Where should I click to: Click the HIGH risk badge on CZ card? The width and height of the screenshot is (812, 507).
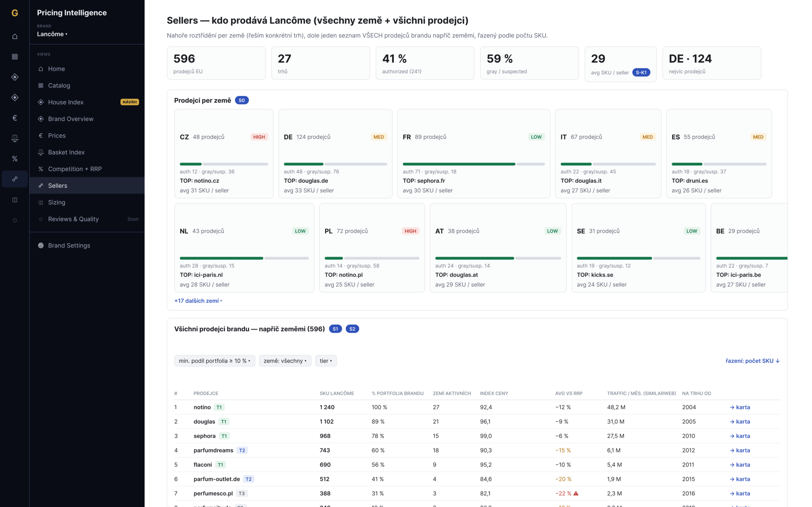tap(259, 137)
